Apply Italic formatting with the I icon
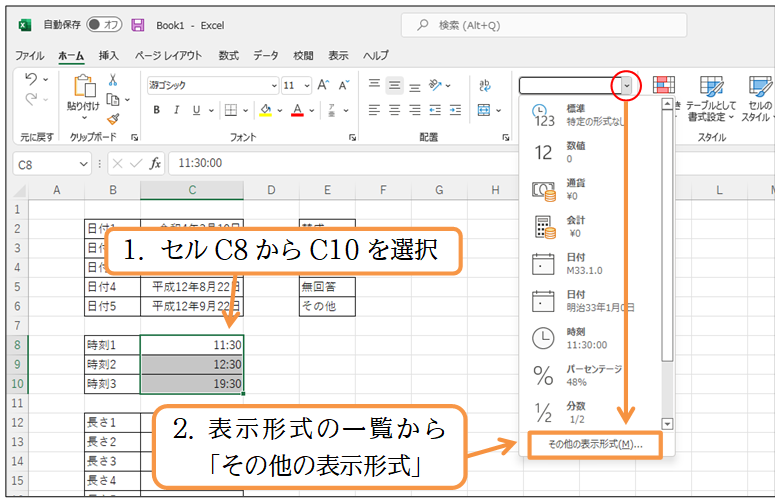775x500 pixels. 175,110
